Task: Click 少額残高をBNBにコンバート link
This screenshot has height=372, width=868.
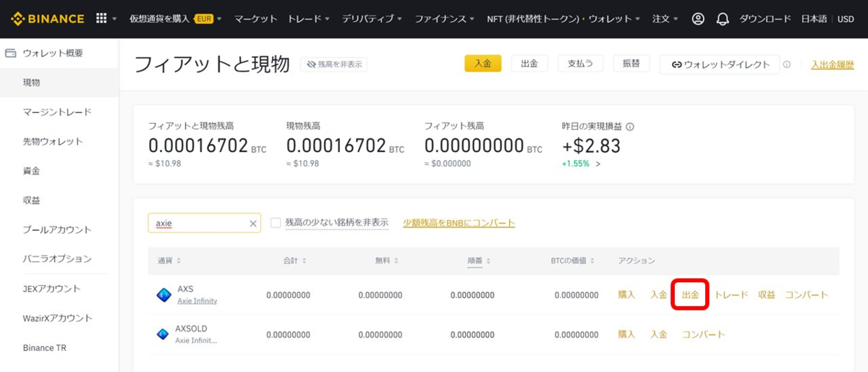Action: pos(459,223)
